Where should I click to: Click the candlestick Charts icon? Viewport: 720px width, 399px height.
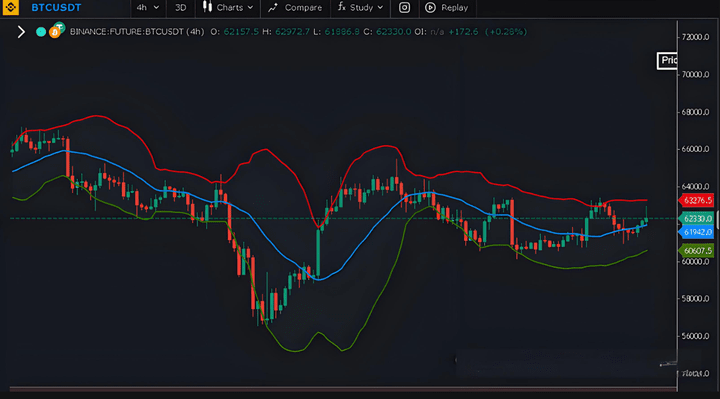click(x=207, y=7)
